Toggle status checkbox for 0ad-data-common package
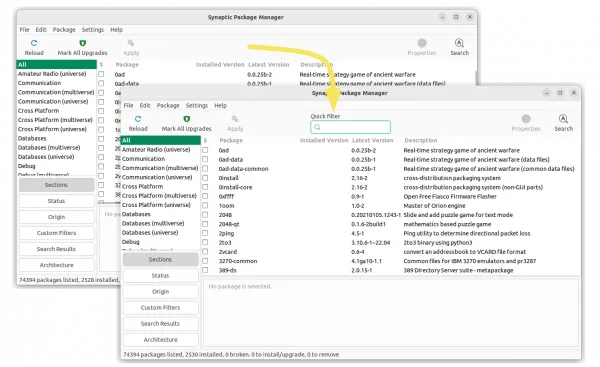 pos(205,168)
